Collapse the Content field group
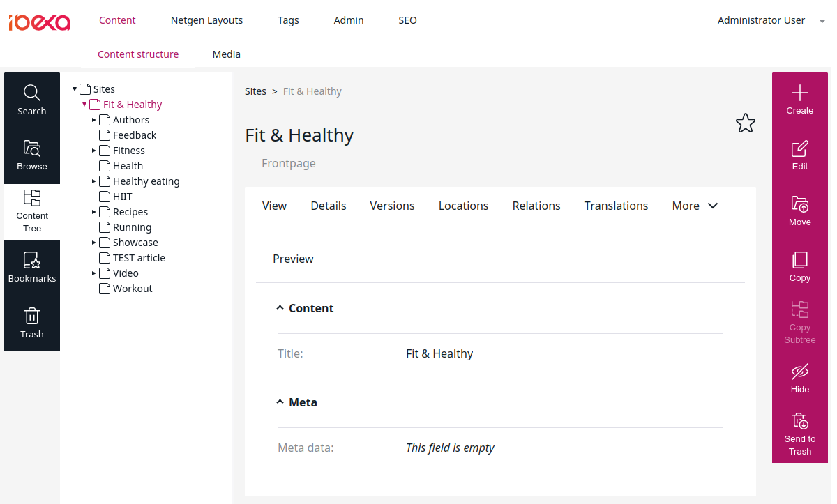 [280, 308]
